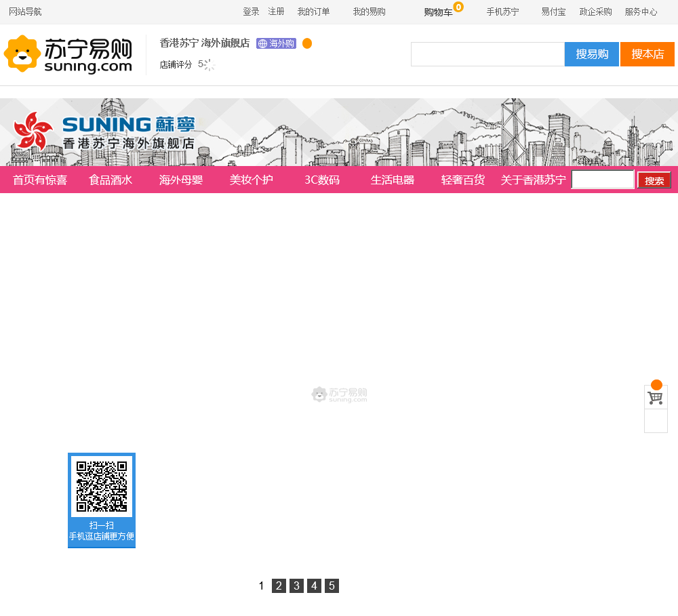The image size is (678, 616).
Task: Click the red 搜索 button
Action: pos(654,180)
